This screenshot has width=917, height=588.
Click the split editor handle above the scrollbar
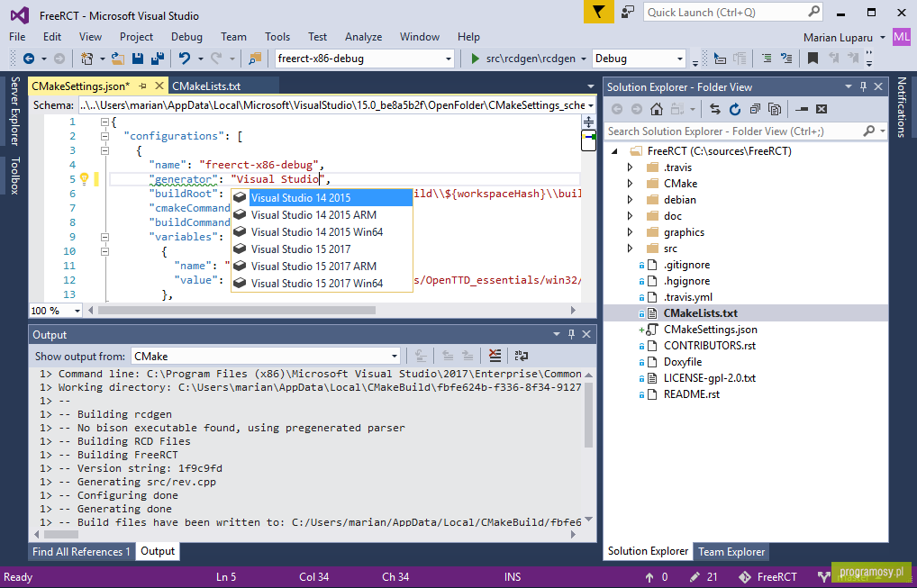pyautogui.click(x=588, y=122)
